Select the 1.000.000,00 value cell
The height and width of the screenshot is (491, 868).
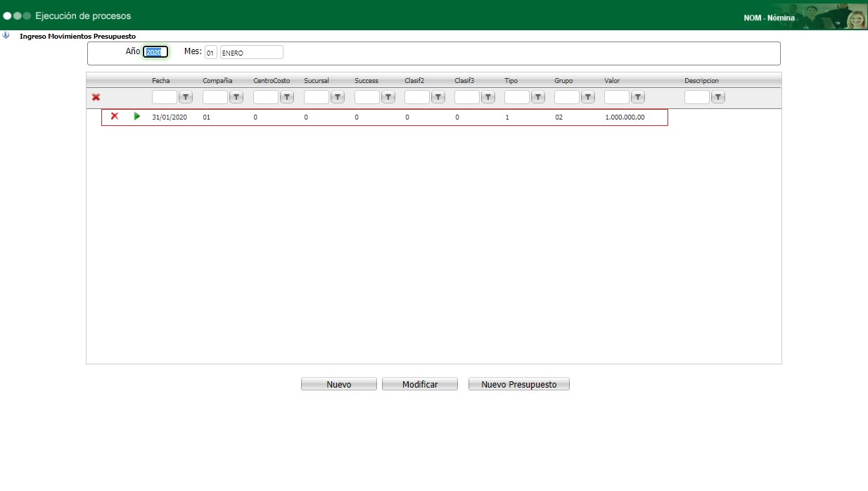tap(625, 117)
